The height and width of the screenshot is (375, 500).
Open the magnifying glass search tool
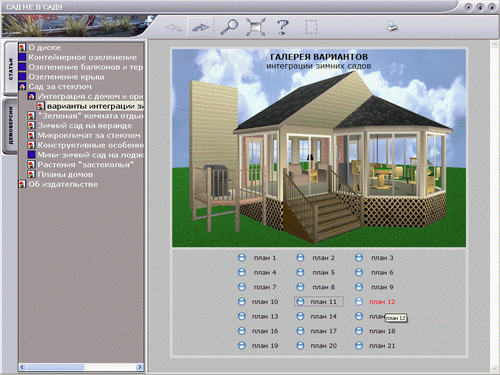point(229,27)
